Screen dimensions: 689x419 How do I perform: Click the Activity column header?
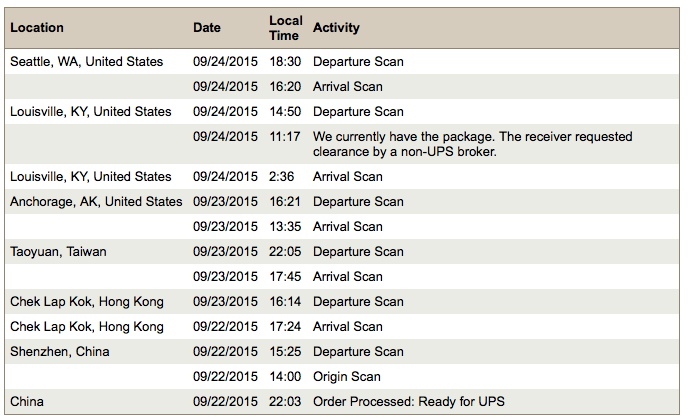[x=336, y=28]
